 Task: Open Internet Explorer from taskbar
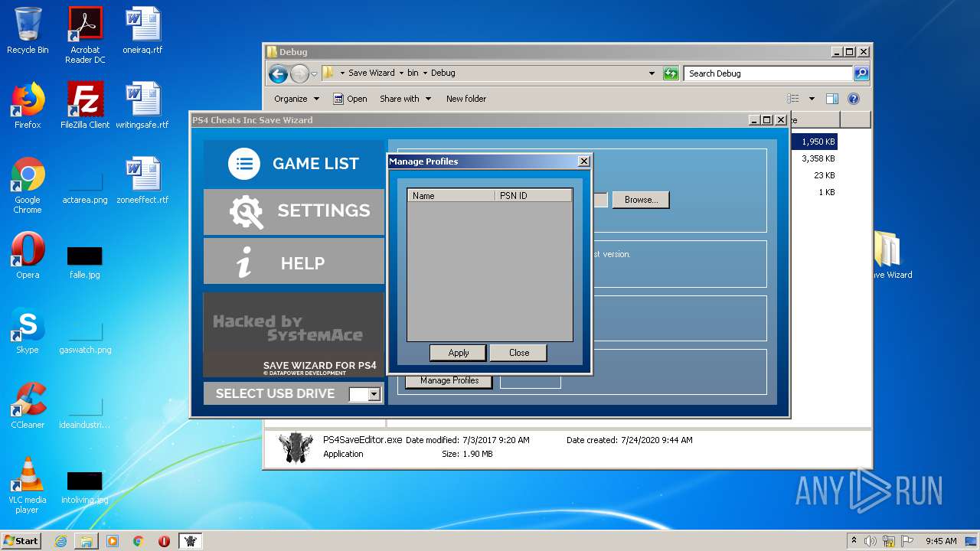tap(60, 541)
